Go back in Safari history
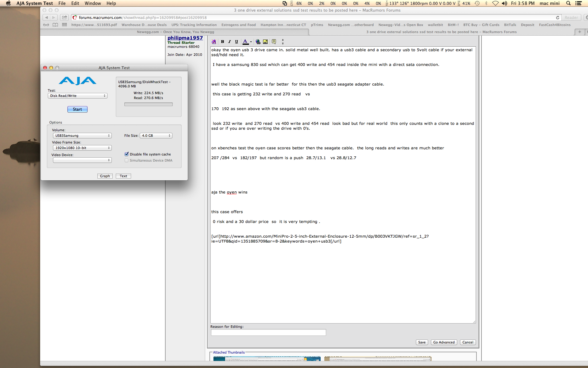588x368 pixels. (x=46, y=17)
